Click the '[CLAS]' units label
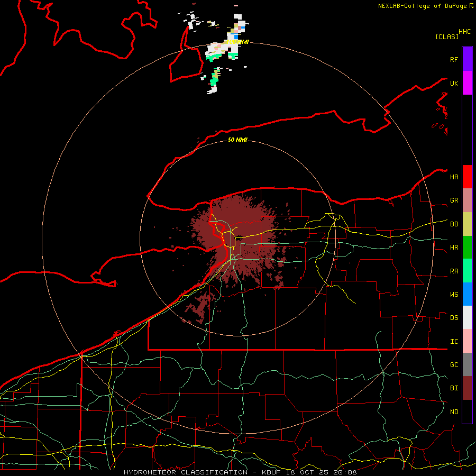 coord(447,36)
